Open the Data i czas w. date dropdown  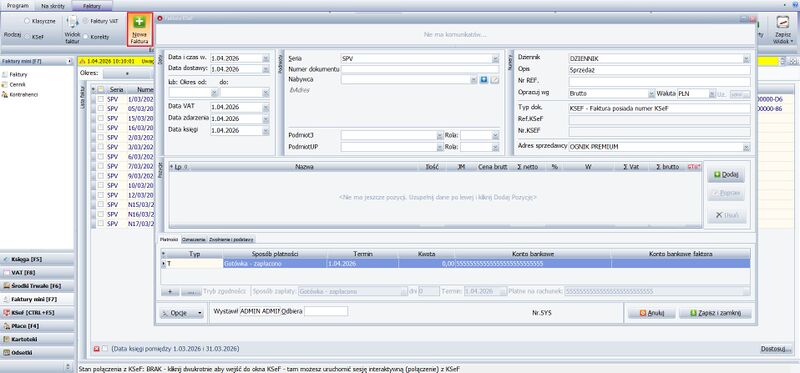pyautogui.click(x=265, y=58)
